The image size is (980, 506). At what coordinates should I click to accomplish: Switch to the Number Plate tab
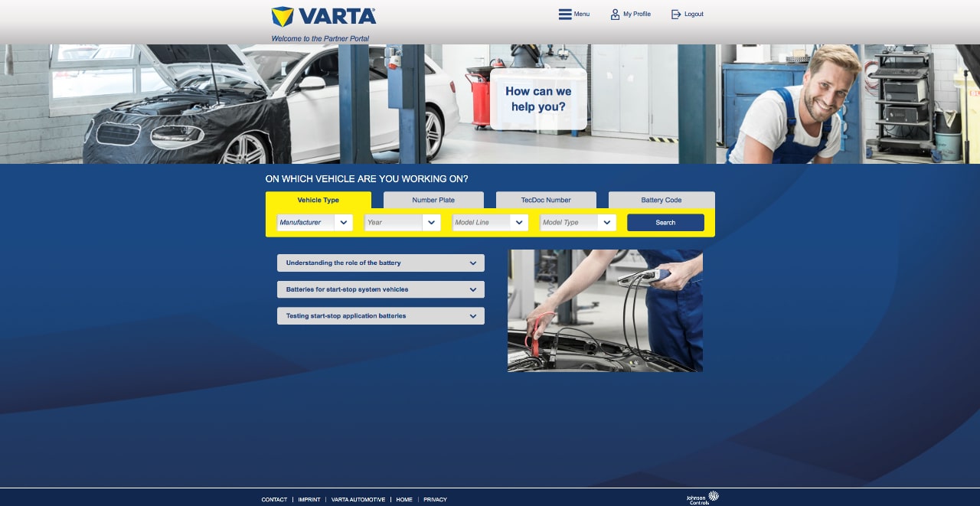pyautogui.click(x=433, y=200)
